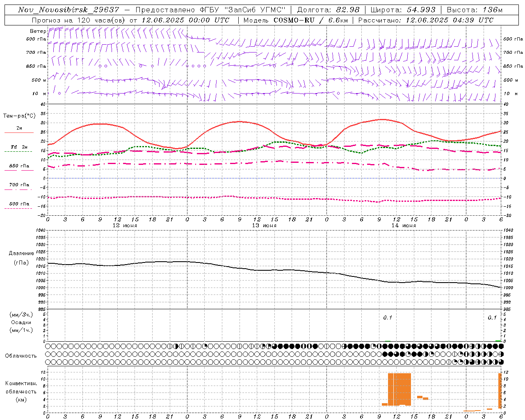Click the Конвективн. облачность (км) label

[21, 391]
